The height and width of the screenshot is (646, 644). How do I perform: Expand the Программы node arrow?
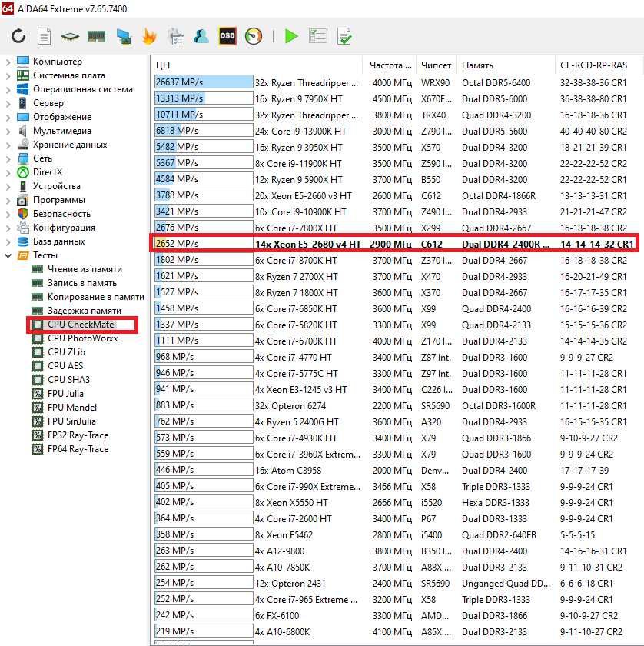[x=8, y=200]
